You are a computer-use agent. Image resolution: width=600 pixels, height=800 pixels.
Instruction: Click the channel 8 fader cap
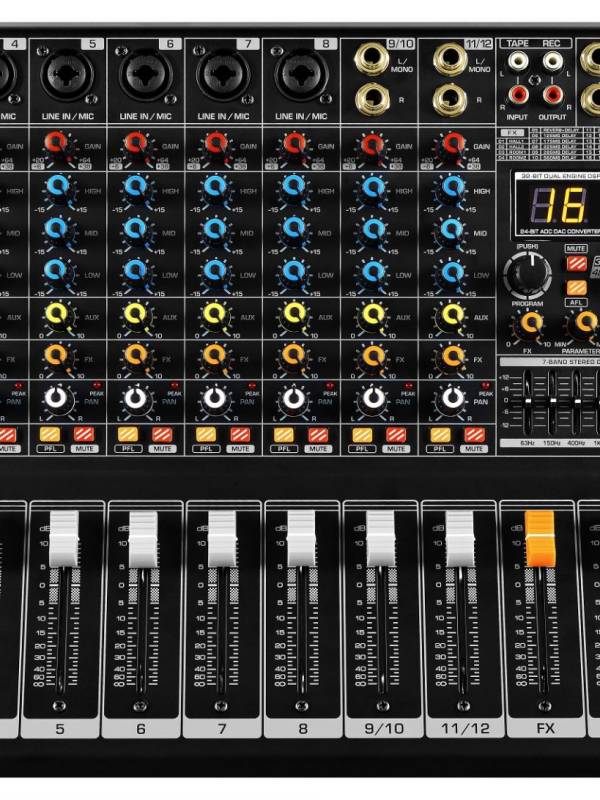point(302,537)
